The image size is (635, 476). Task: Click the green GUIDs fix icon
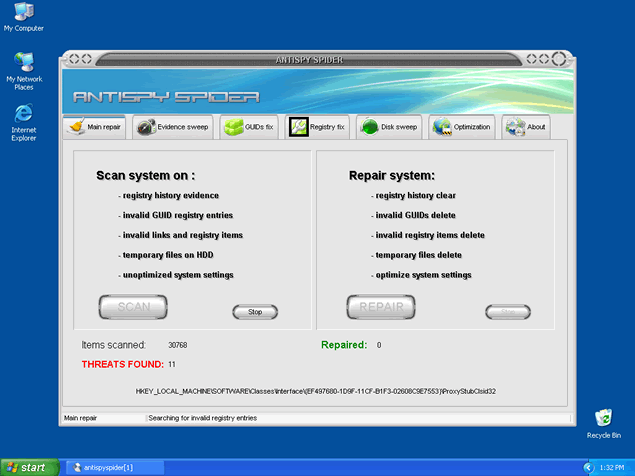coord(232,127)
